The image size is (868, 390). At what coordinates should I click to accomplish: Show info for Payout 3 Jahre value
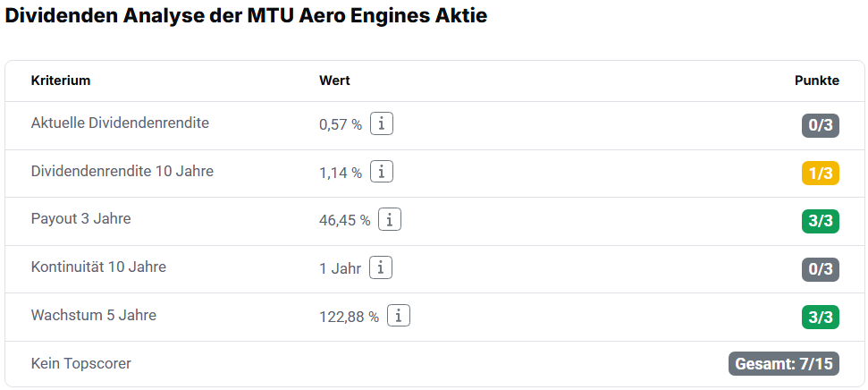390,220
